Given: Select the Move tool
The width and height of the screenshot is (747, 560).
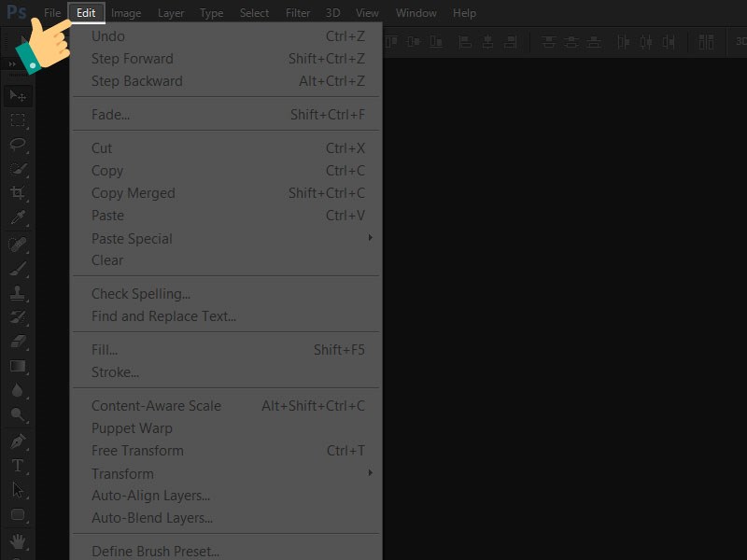Looking at the screenshot, I should 17,96.
